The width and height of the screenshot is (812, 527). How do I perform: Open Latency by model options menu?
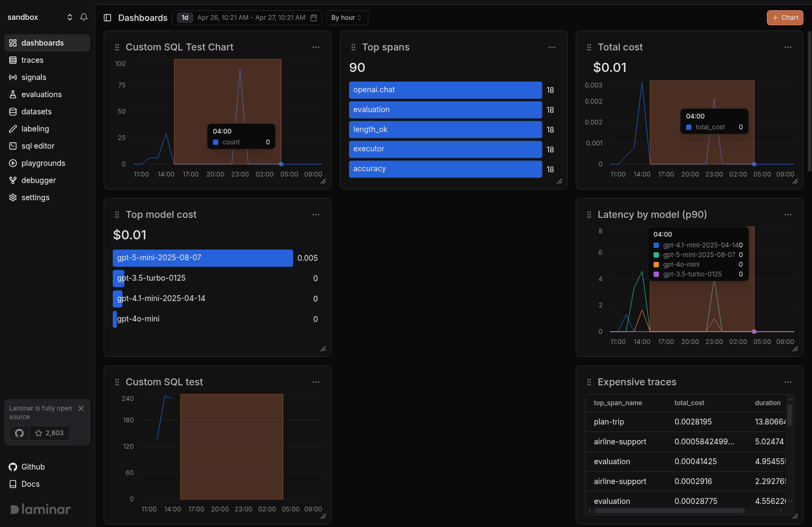pos(788,215)
